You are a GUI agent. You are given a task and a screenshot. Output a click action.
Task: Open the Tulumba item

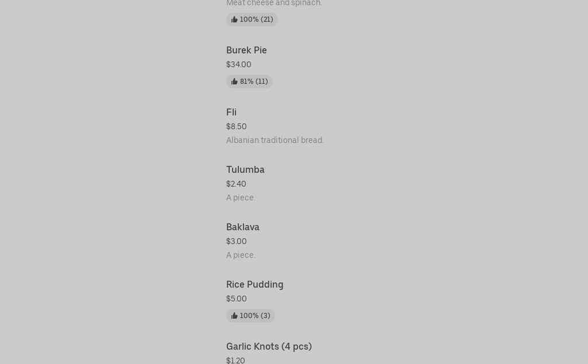pyautogui.click(x=245, y=170)
